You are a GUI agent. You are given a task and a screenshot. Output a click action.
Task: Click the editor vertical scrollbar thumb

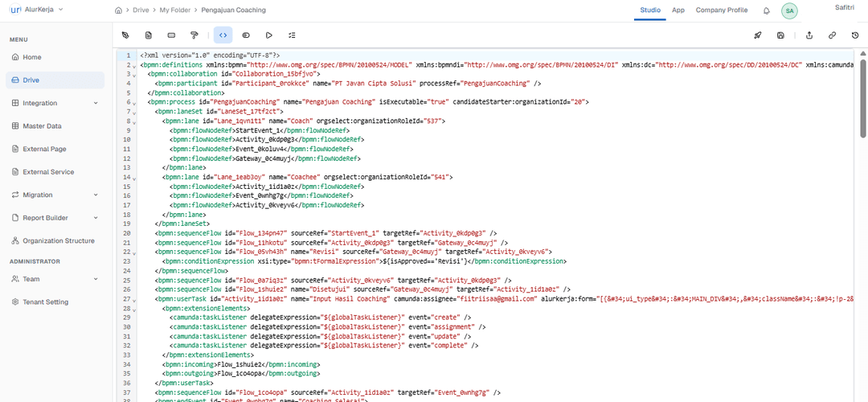pos(862,97)
